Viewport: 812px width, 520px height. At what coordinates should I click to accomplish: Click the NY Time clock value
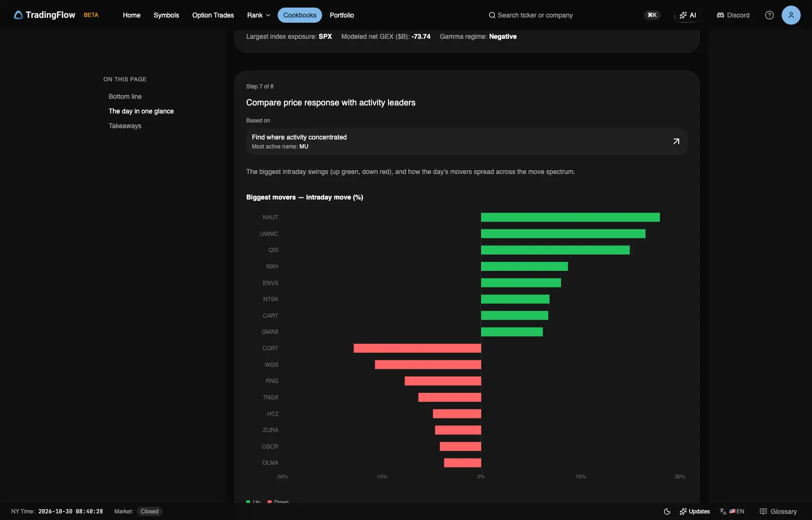70,511
